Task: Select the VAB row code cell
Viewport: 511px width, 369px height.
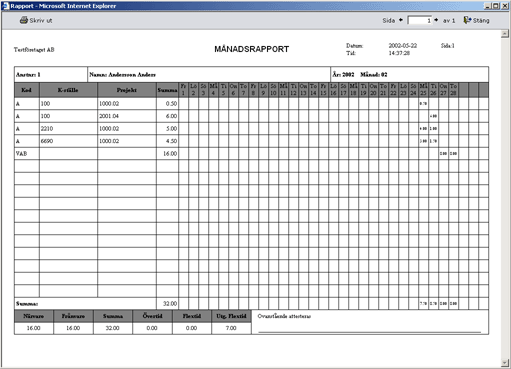Action: click(27, 154)
